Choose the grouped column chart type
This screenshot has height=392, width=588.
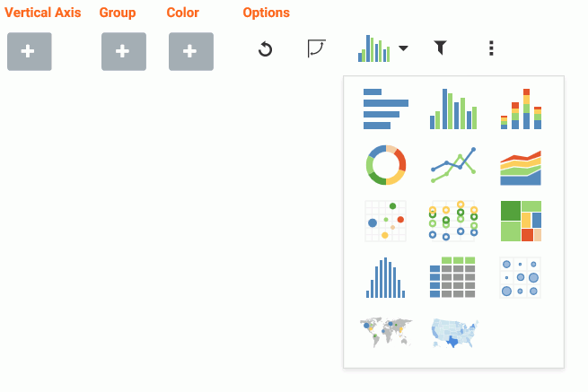coord(453,109)
